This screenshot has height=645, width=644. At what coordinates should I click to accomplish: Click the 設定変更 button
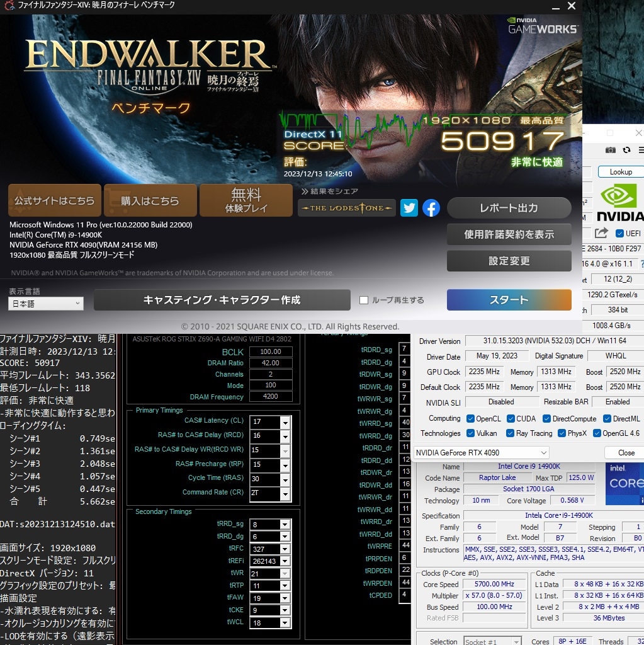(509, 261)
